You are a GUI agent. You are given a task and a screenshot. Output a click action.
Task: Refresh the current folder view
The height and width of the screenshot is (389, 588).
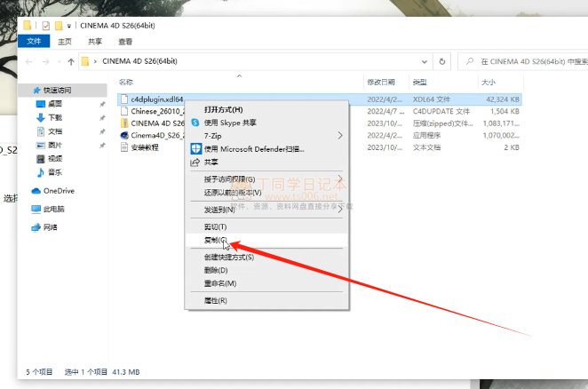click(442, 61)
